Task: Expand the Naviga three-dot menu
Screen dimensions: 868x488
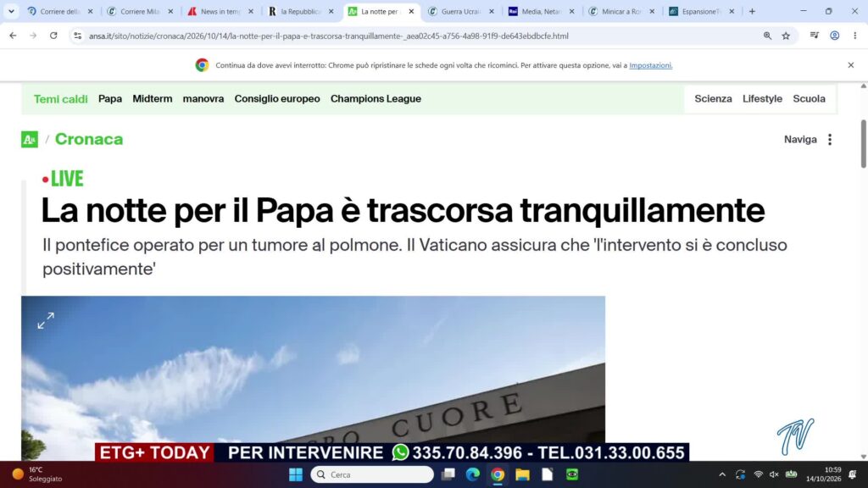Action: 829,140
